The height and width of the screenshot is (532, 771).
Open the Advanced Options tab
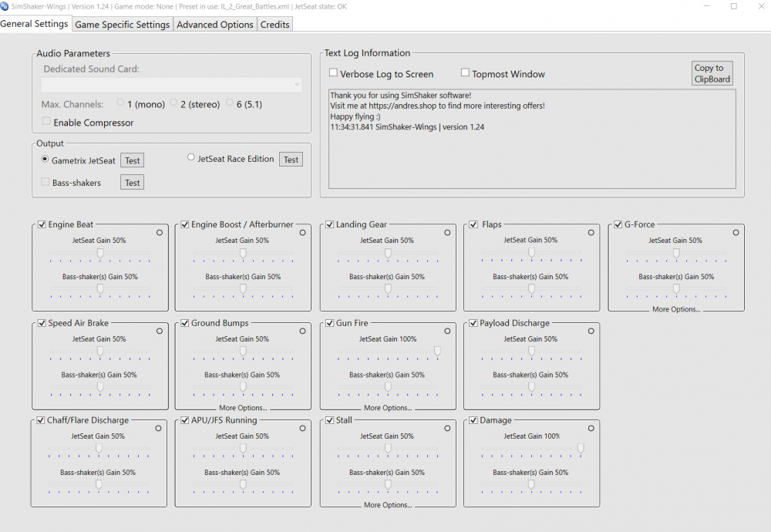(215, 25)
